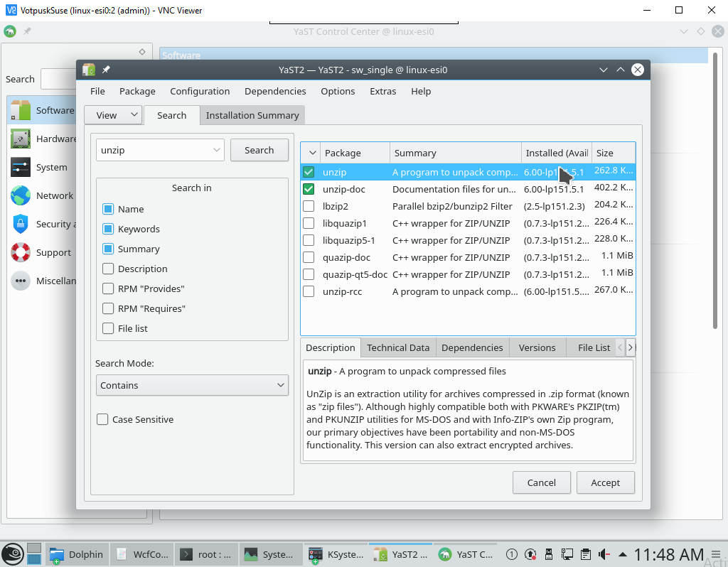
Task: Mark the unzip-rcc package checkbox
Action: [309, 291]
